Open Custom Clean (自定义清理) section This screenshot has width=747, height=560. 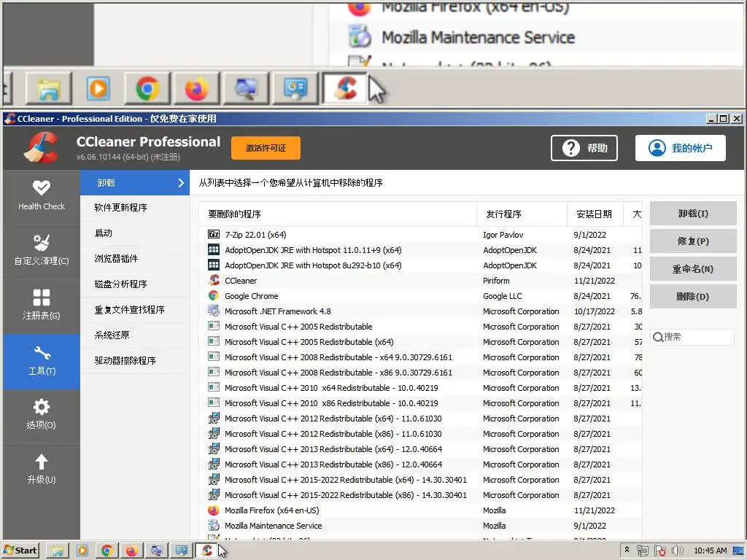click(42, 251)
